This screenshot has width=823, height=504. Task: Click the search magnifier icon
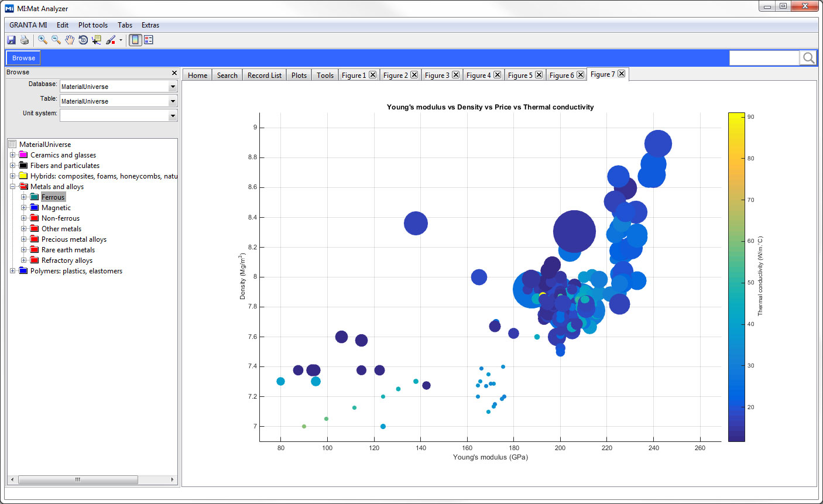(x=808, y=57)
